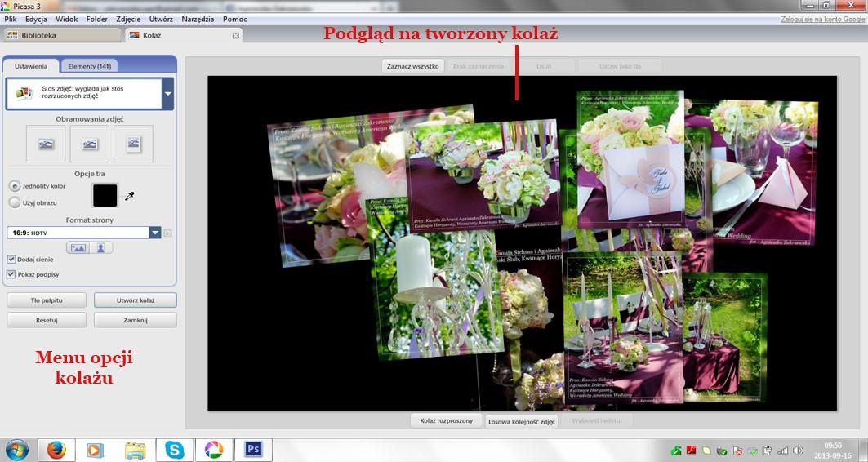The width and height of the screenshot is (868, 462).
Task: Open the Zdjęcie menu
Action: pyautogui.click(x=128, y=19)
